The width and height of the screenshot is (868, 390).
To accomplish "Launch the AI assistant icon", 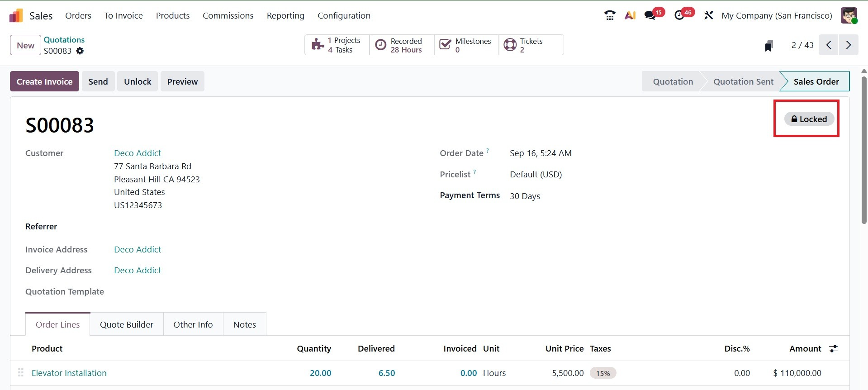I will [x=630, y=15].
